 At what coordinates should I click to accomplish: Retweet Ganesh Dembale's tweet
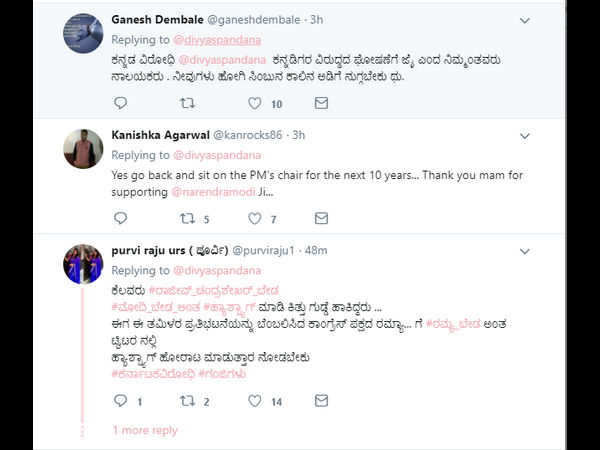[x=187, y=103]
